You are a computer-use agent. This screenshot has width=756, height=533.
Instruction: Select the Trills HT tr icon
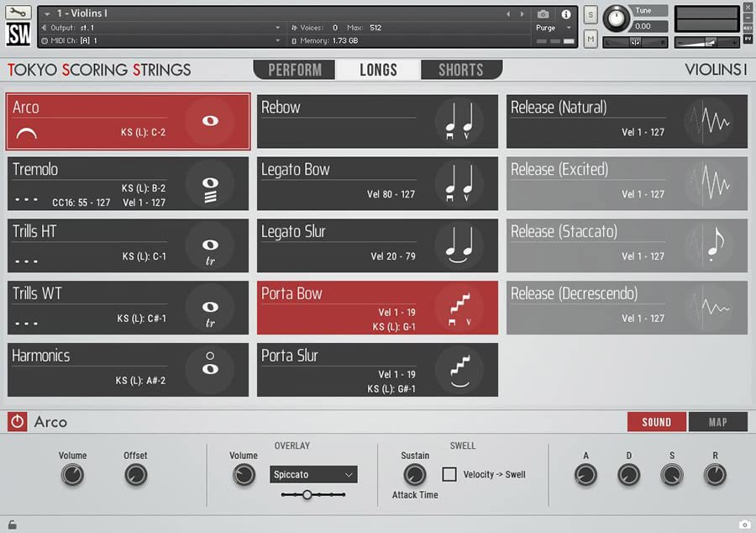tap(213, 245)
